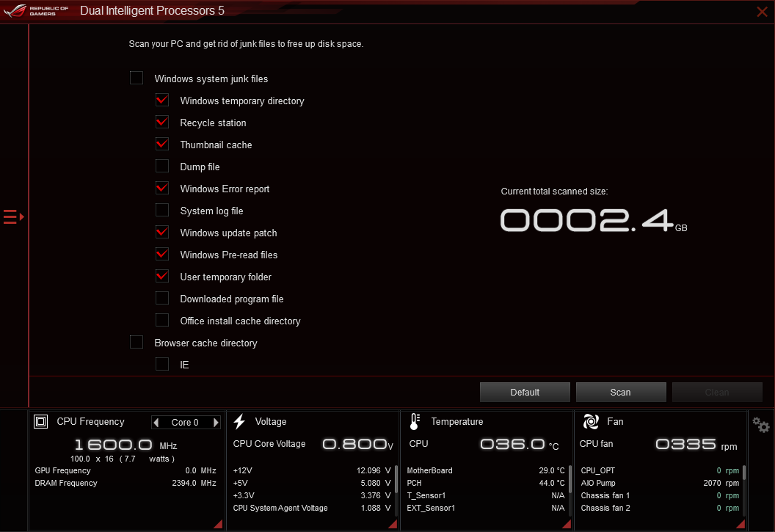Click the +5V voltage row

312,483
